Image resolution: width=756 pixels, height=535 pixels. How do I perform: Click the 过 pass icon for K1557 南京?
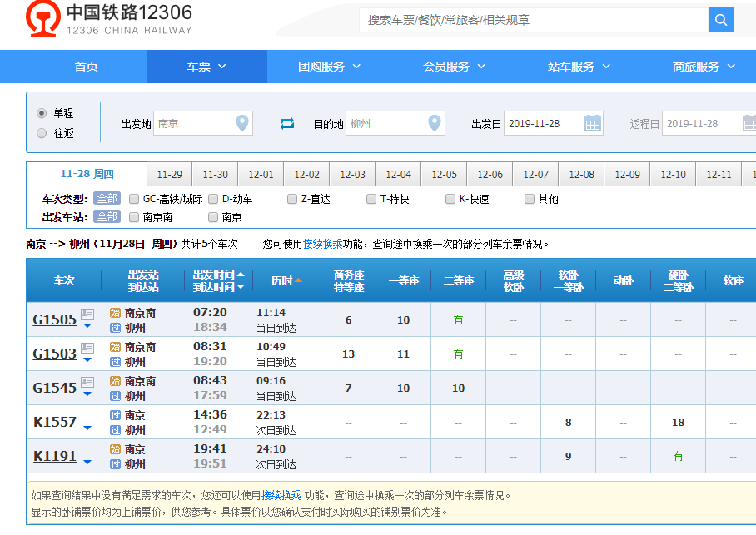115,415
